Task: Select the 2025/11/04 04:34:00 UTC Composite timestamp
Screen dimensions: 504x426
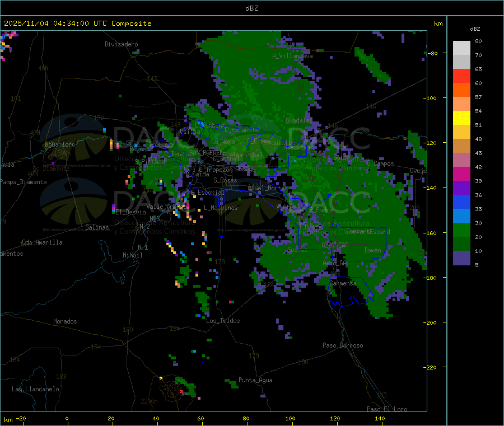Action: tap(77, 24)
